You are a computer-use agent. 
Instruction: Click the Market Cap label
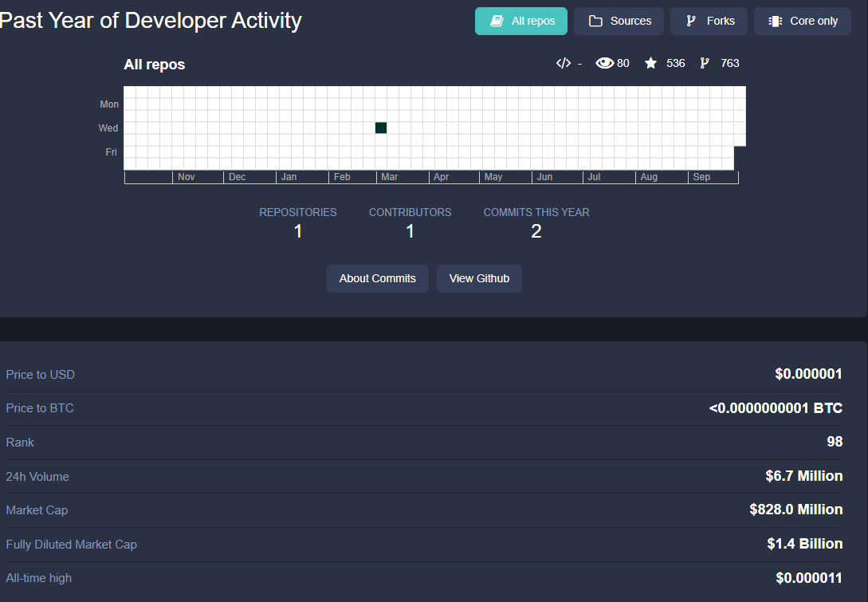tap(37, 510)
